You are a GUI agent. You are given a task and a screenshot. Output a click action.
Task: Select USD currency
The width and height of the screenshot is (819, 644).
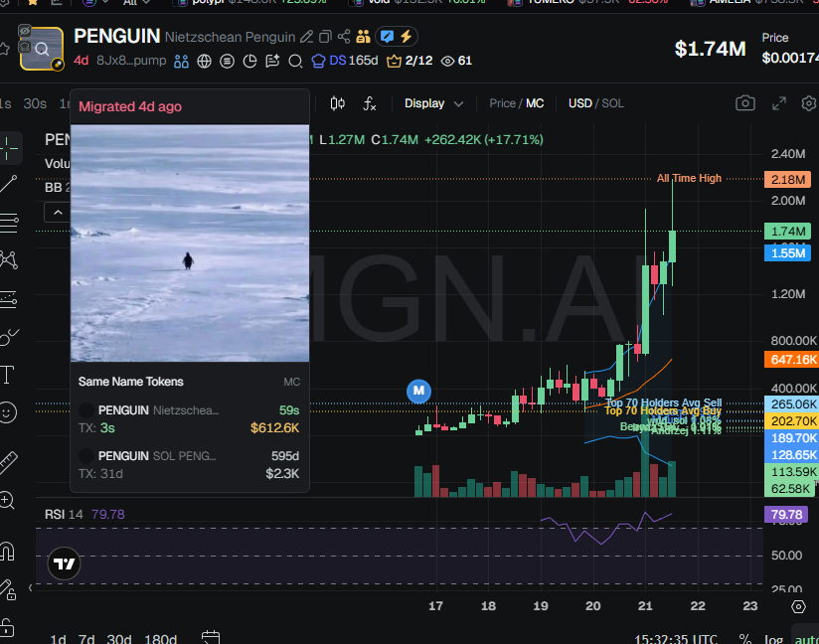point(579,103)
